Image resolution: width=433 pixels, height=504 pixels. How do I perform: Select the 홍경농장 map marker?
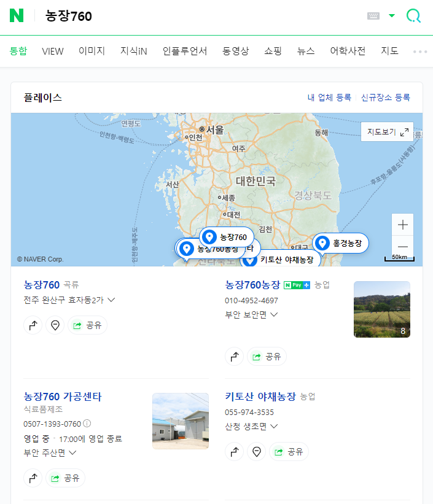pyautogui.click(x=341, y=243)
